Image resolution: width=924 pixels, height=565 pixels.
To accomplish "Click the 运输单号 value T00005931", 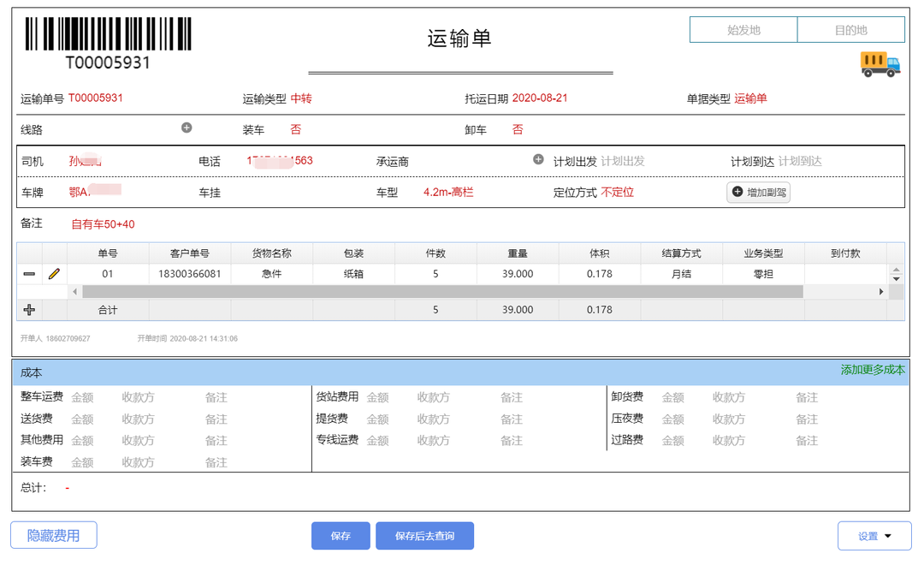I will click(96, 98).
